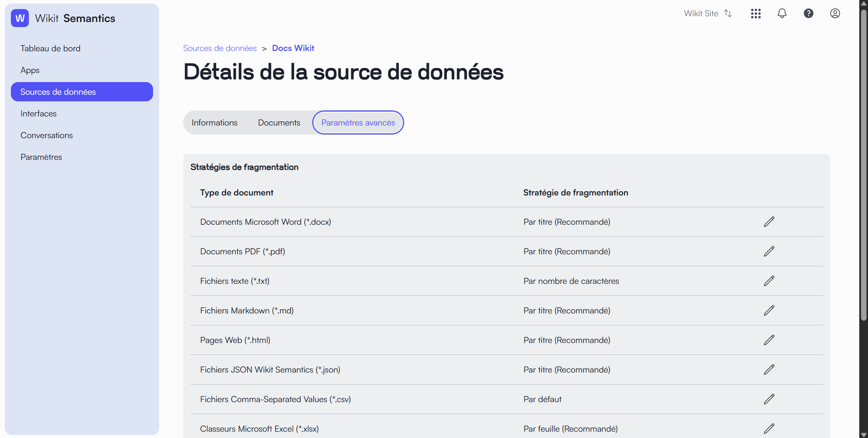The image size is (868, 438).
Task: Open the user account profile icon
Action: (835, 14)
